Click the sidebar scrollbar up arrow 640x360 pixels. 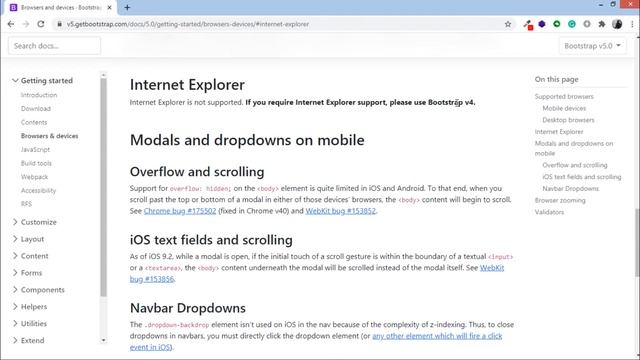tap(103, 75)
